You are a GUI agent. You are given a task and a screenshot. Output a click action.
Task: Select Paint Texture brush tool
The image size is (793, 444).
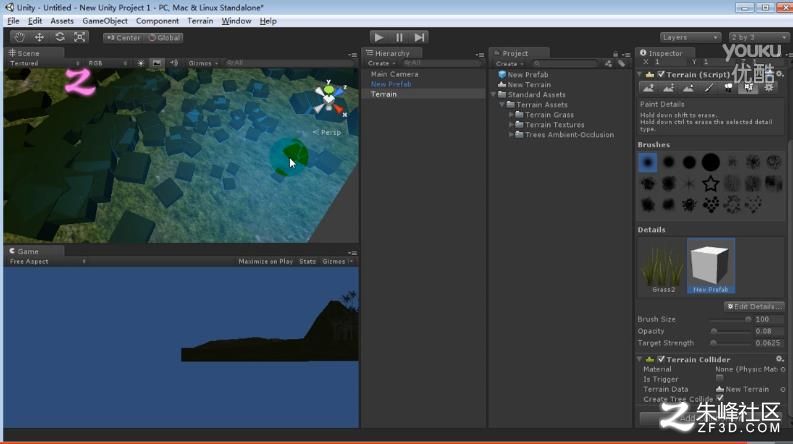pos(709,88)
